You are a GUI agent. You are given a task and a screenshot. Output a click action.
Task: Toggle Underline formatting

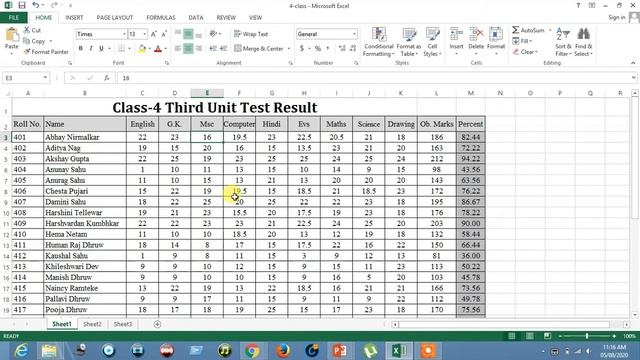tap(101, 49)
